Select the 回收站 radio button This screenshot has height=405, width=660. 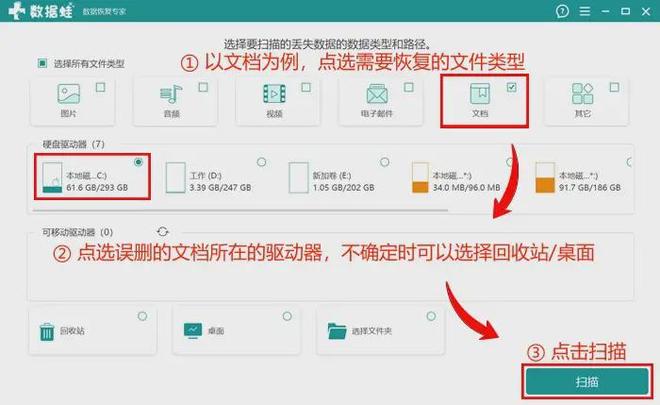(142, 316)
